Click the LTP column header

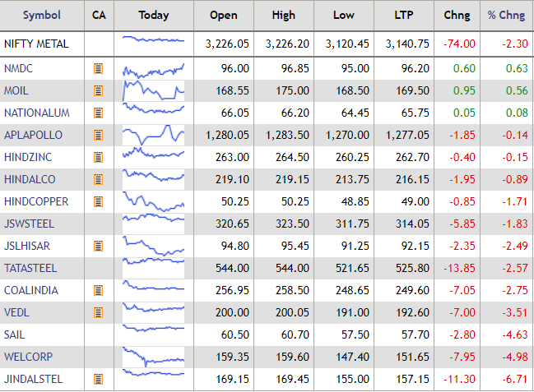(x=397, y=15)
